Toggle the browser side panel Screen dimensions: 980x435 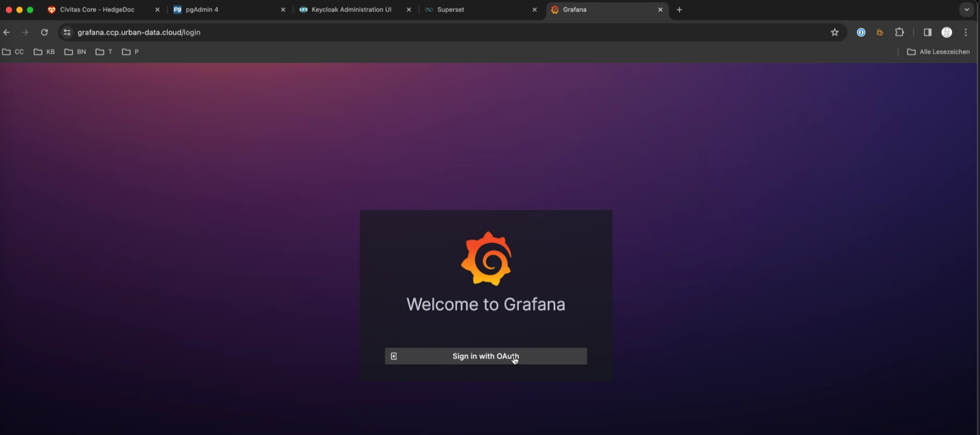(x=927, y=32)
